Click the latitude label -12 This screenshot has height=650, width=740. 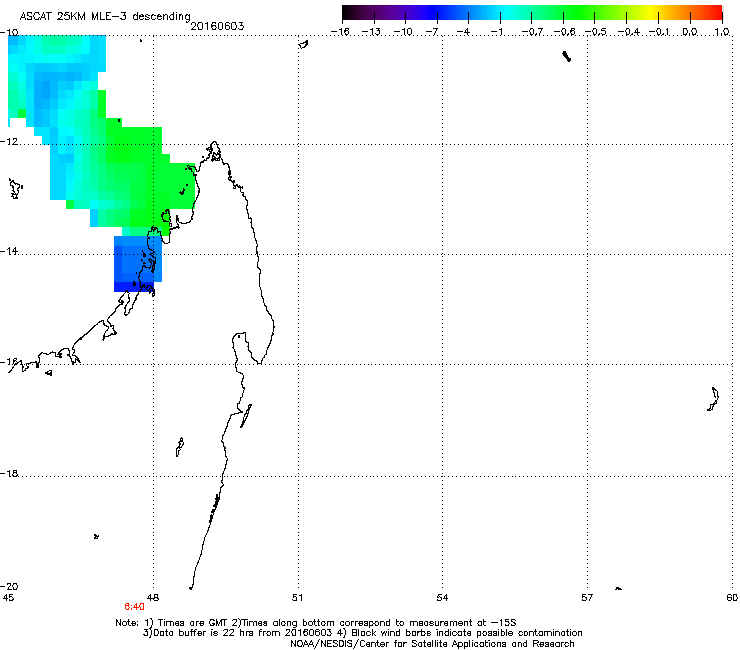point(9,141)
